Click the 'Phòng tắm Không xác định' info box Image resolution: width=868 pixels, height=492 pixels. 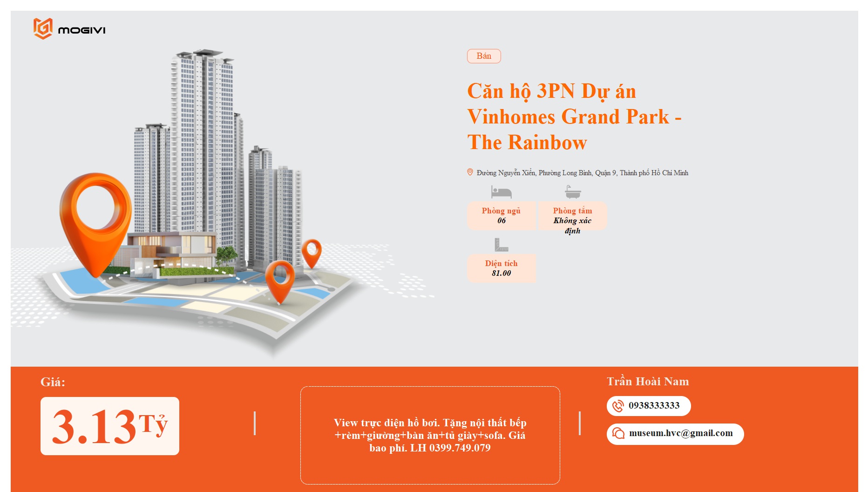point(572,217)
